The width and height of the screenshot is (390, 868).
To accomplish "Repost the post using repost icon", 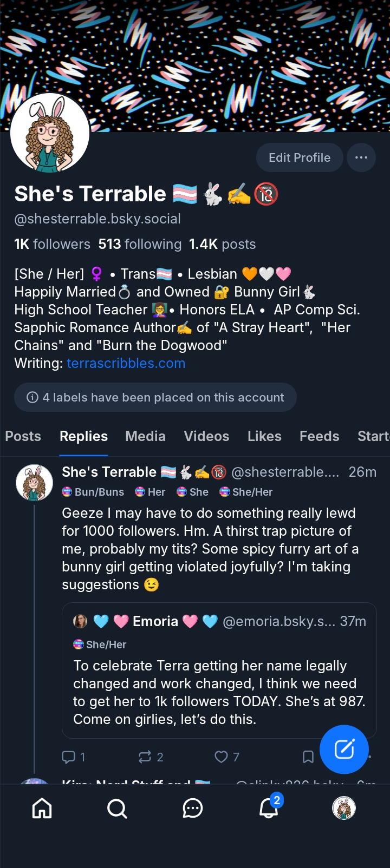I will pyautogui.click(x=145, y=757).
